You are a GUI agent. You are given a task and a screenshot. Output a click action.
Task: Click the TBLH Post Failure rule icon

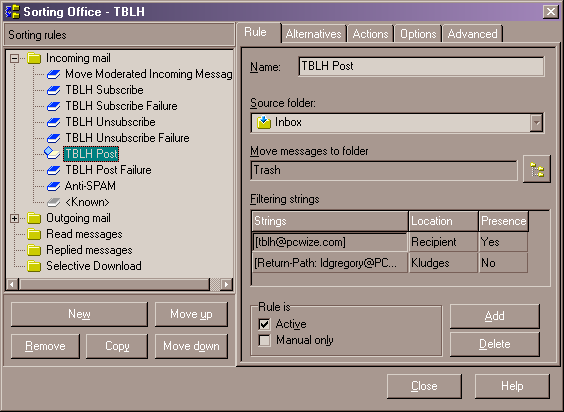coord(54,170)
